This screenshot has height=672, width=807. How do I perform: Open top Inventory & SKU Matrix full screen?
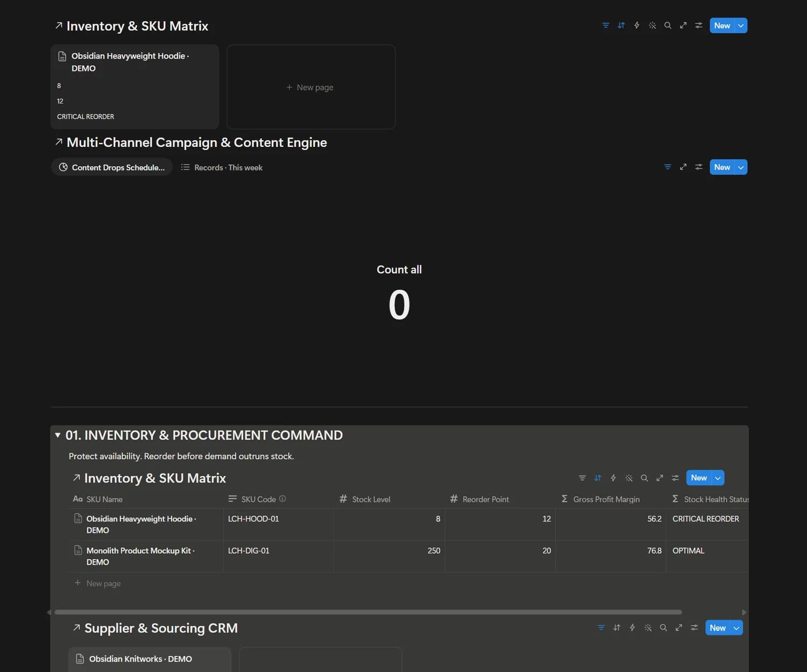click(683, 25)
